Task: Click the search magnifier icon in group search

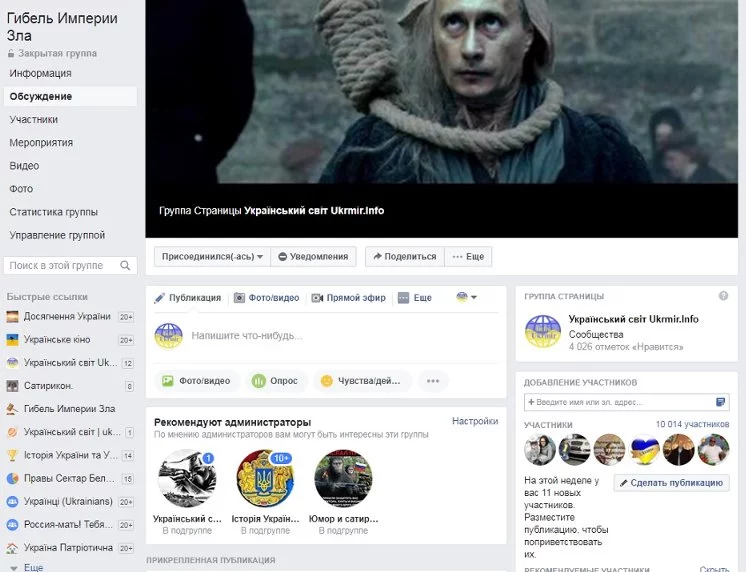Action: pyautogui.click(x=125, y=265)
